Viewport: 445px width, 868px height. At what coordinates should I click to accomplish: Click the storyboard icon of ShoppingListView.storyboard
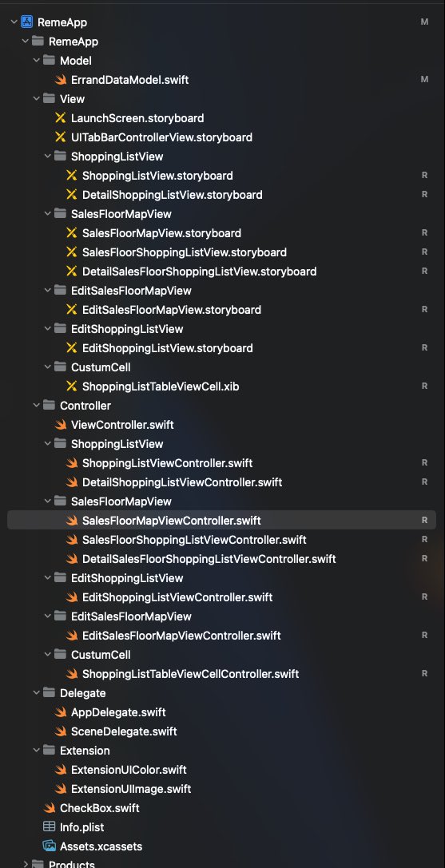click(x=71, y=176)
